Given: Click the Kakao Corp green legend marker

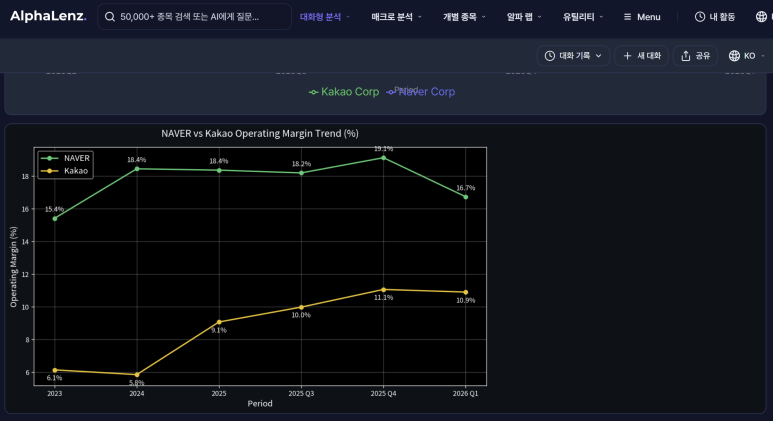Looking at the screenshot, I should pyautogui.click(x=314, y=92).
